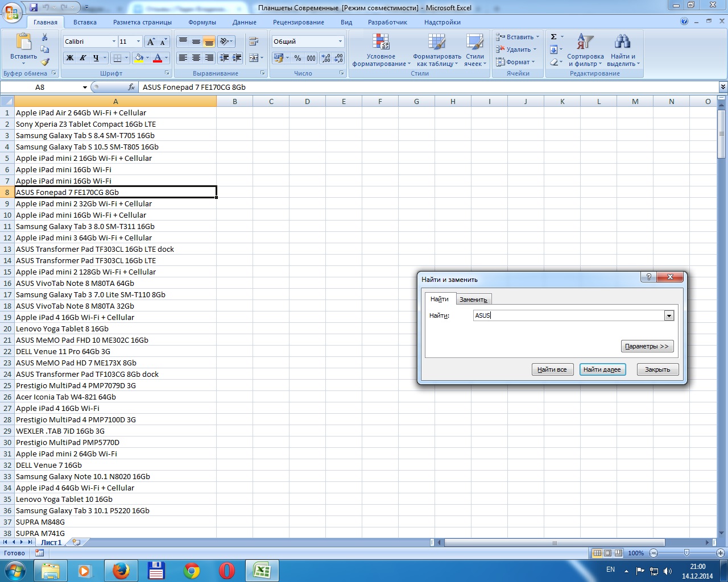Viewport: 728px width, 582px height.
Task: Expand the Найти search history dropdown
Action: coord(669,316)
